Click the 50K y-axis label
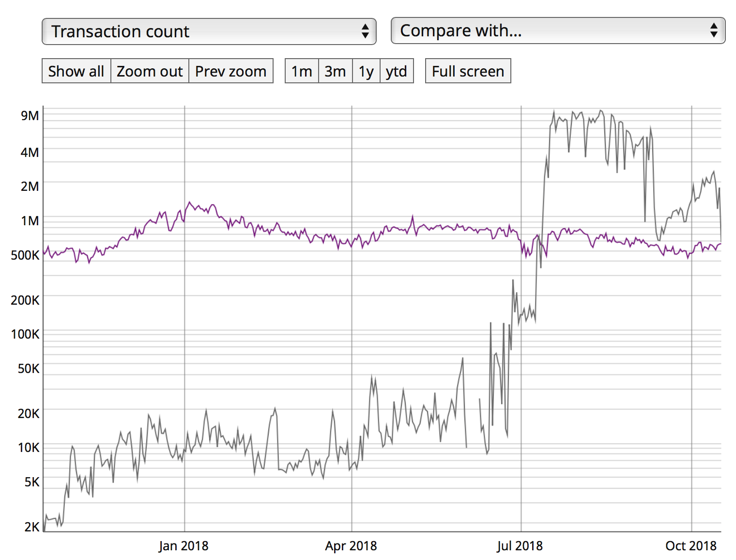Image resolution: width=736 pixels, height=560 pixels. pyautogui.click(x=29, y=369)
